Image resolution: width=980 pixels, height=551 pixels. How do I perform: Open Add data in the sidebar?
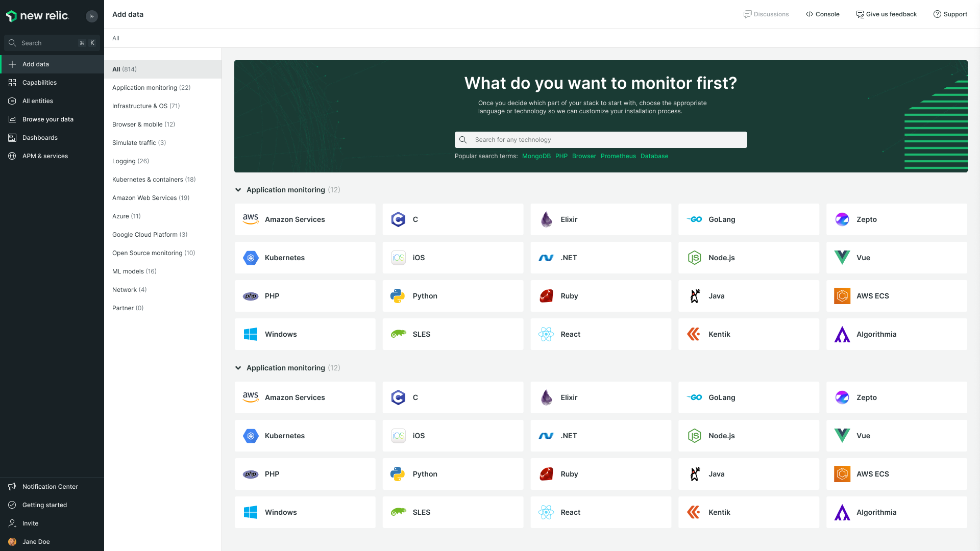(x=52, y=64)
